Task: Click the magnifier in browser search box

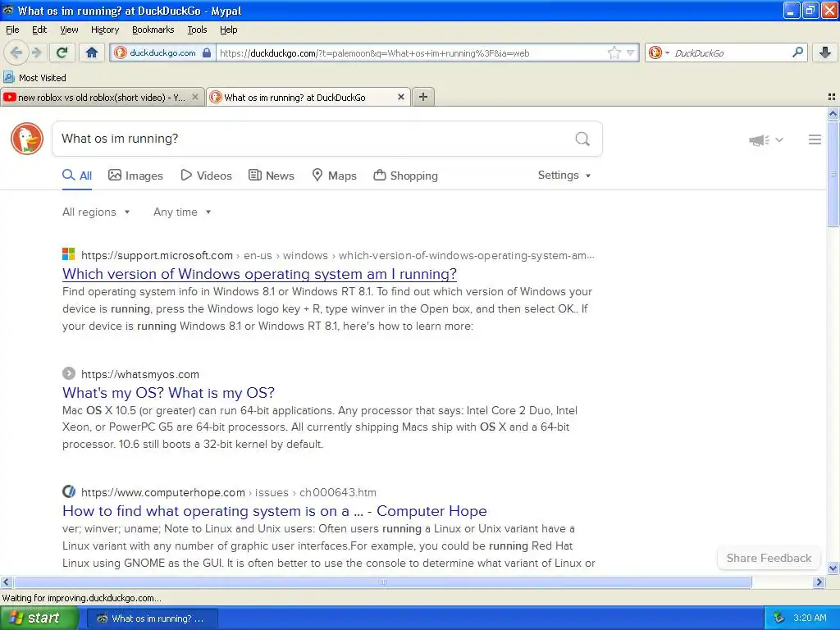Action: click(x=797, y=52)
